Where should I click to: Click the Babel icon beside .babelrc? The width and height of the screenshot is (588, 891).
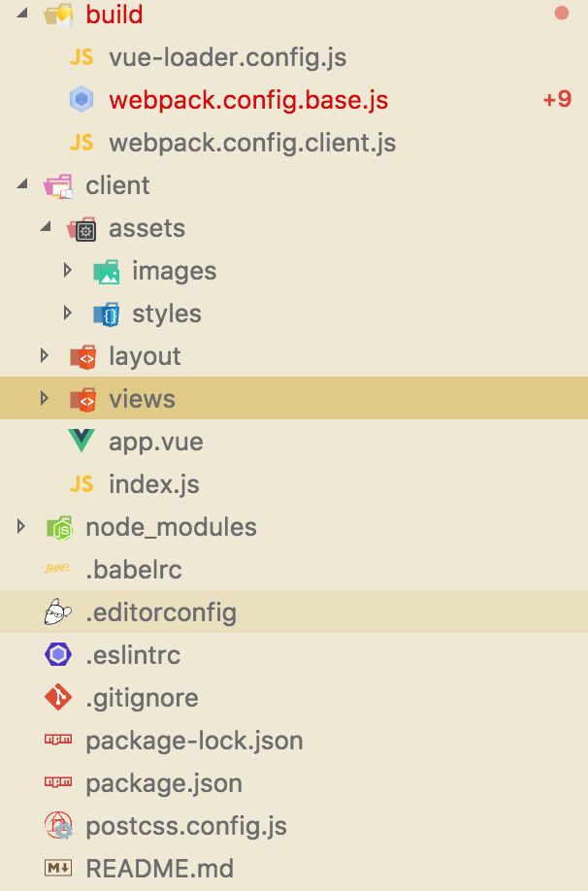pos(58,568)
